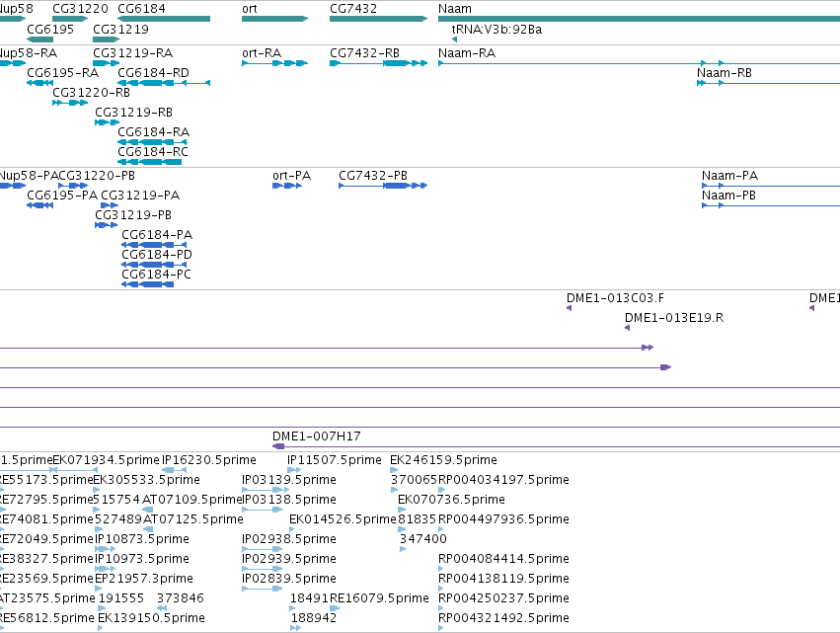
Task: Open the IP02939.5prime EST label
Action: 289,559
